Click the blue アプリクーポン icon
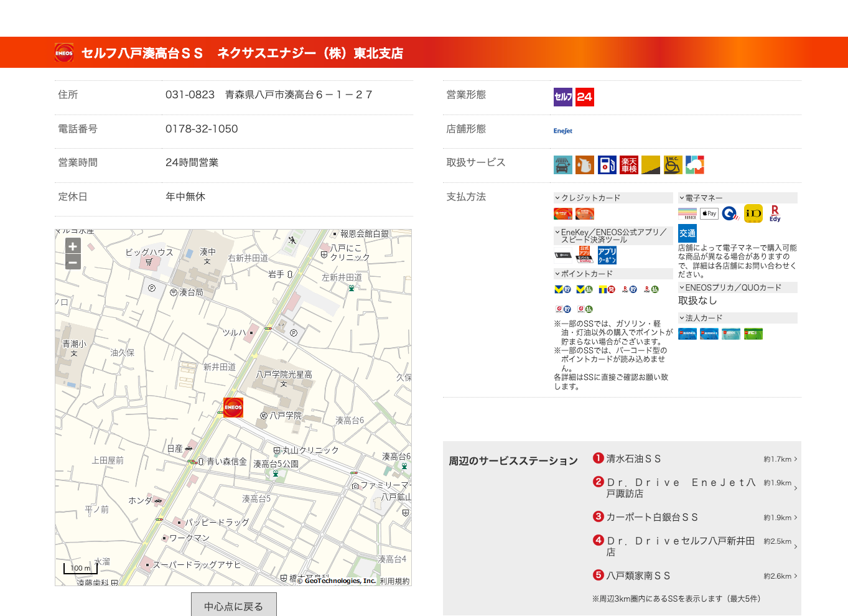 point(607,255)
